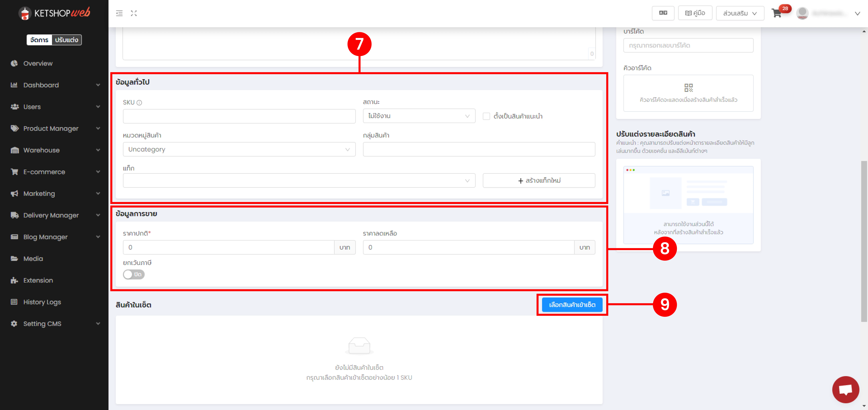The height and width of the screenshot is (410, 868).
Task: Click the Media folder icon
Action: (x=14, y=259)
